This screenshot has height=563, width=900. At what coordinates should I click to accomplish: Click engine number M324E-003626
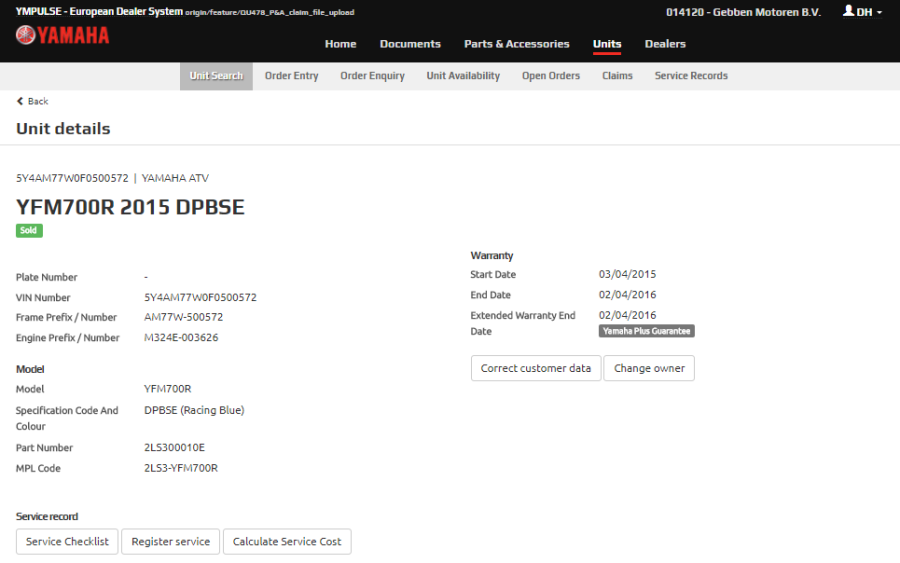[181, 337]
